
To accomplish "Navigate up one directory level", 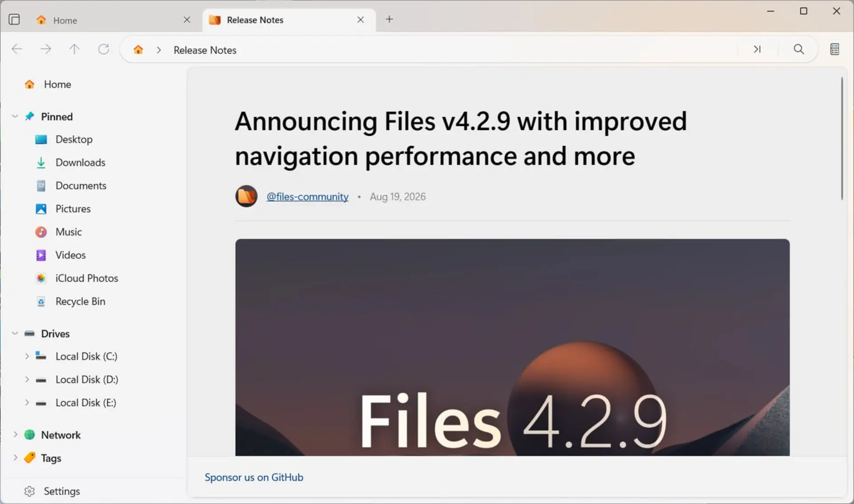I will pyautogui.click(x=74, y=49).
